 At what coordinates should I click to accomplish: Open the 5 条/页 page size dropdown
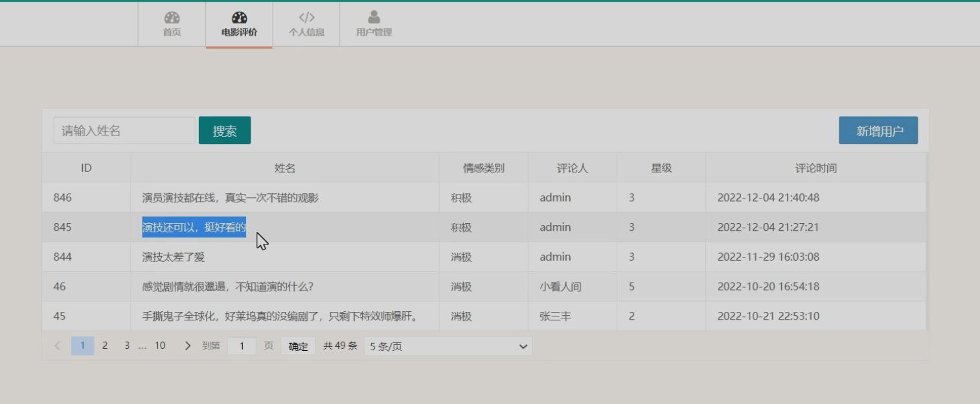(448, 346)
